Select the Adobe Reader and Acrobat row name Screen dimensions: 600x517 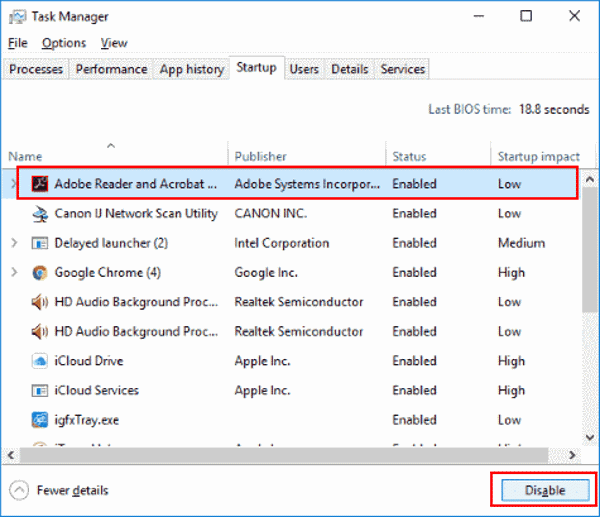pyautogui.click(x=135, y=184)
